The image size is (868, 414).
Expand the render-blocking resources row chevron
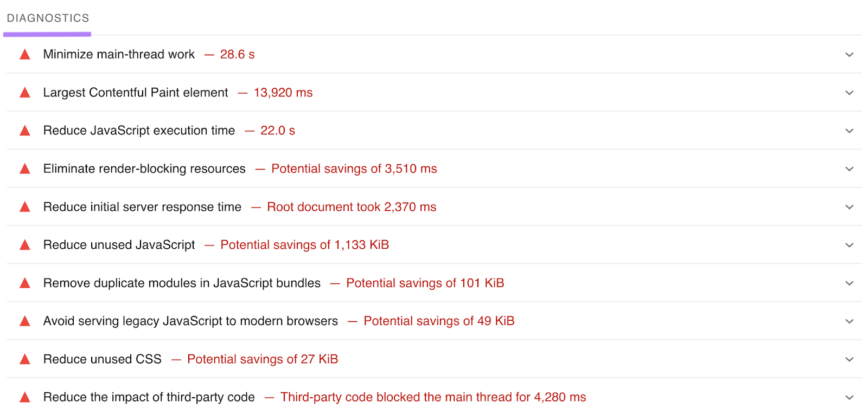click(849, 169)
